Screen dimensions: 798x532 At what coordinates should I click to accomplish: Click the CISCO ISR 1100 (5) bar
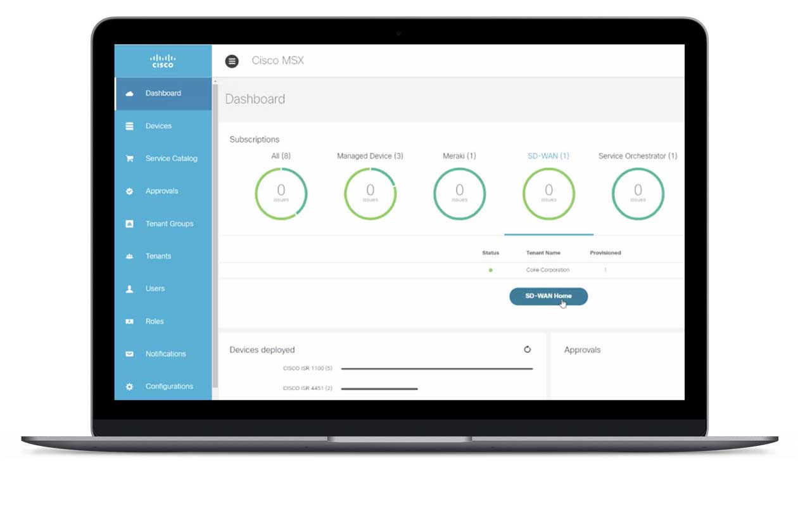(437, 369)
